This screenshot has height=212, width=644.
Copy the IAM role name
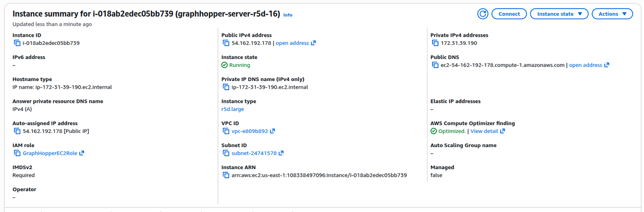point(17,153)
